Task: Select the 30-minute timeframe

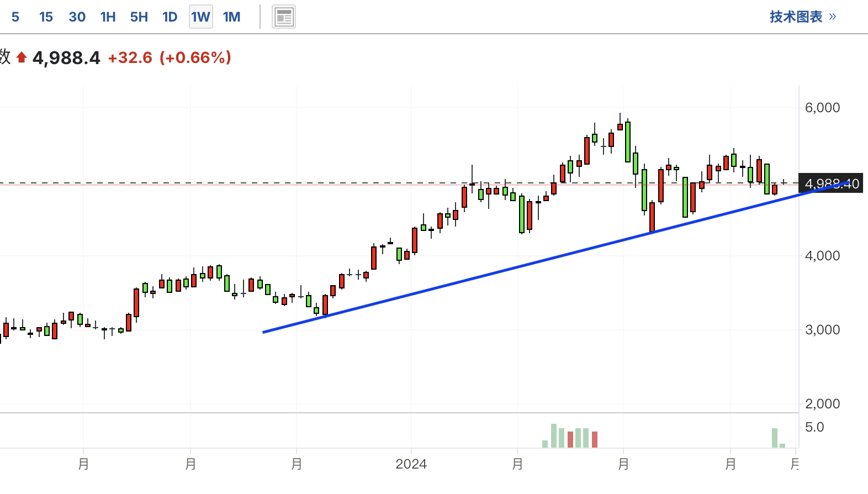Action: tap(77, 17)
